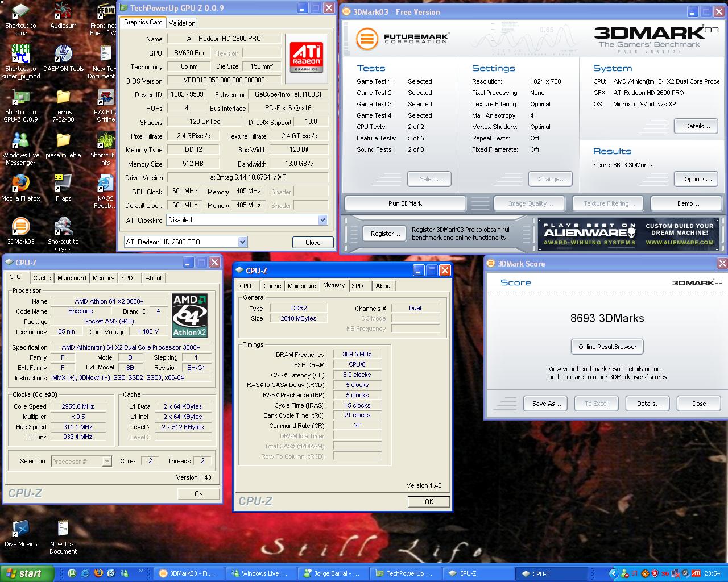Open Mainboard tab in right CPU-Z window
The image size is (728, 582).
[x=302, y=286]
